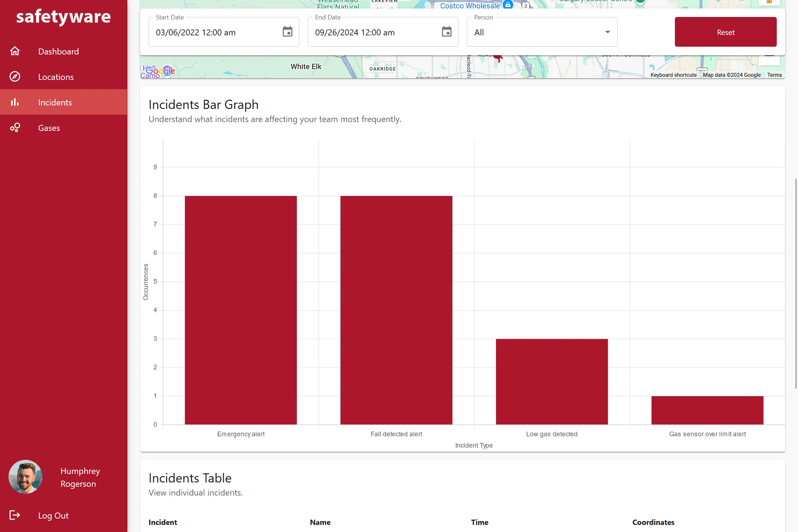
Task: Click the OAKRIDGE map label
Action: pos(383,69)
